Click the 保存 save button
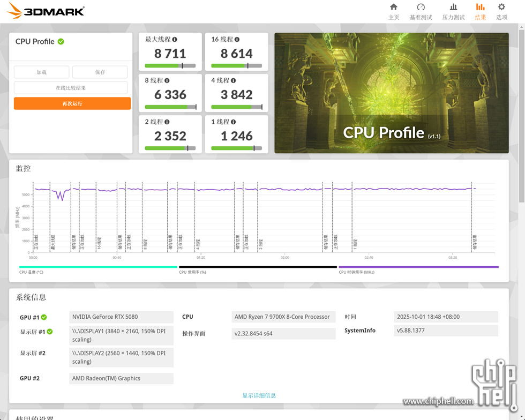Viewport: 525px width, 420px height. click(100, 72)
